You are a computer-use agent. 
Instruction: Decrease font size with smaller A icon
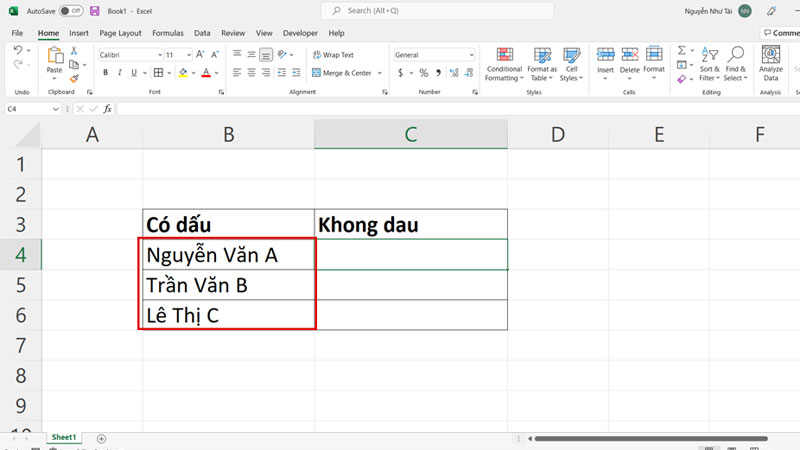215,55
